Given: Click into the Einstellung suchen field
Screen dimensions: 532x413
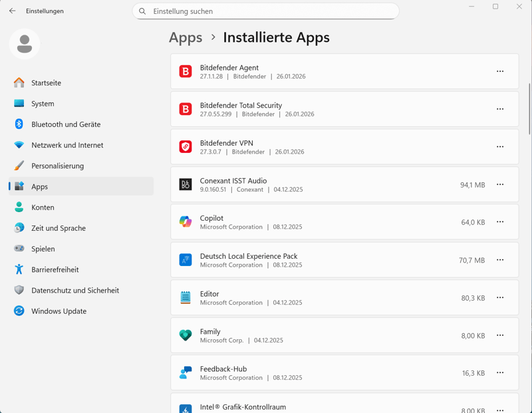Looking at the screenshot, I should pyautogui.click(x=265, y=11).
